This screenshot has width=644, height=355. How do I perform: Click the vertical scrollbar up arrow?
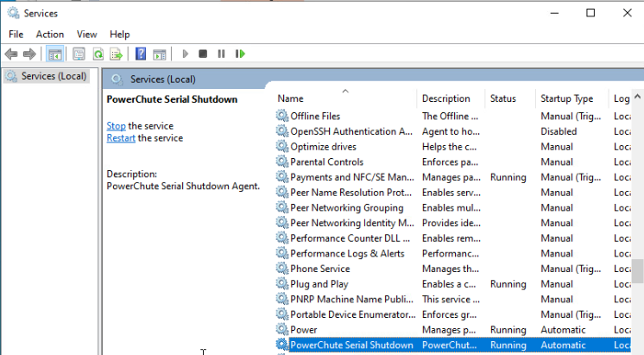coord(637,97)
